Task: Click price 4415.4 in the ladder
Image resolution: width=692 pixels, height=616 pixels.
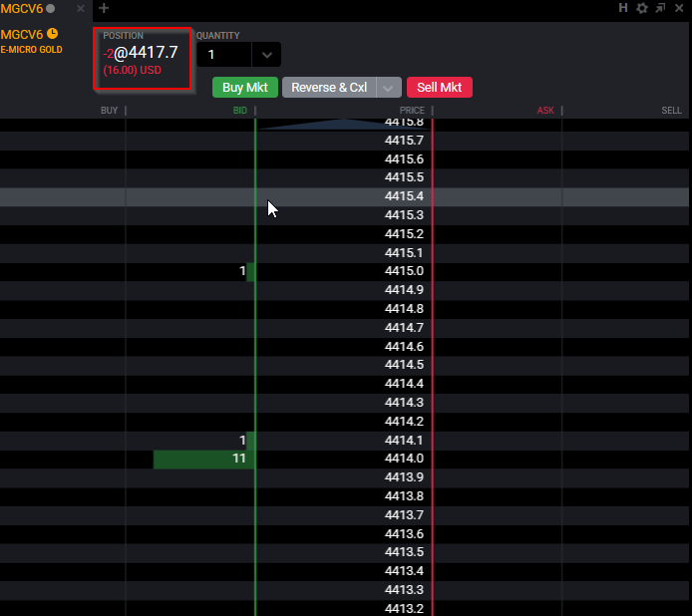Action: (404, 196)
